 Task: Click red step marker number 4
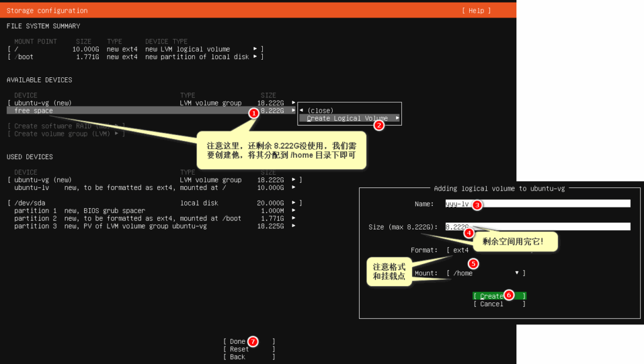click(x=469, y=233)
